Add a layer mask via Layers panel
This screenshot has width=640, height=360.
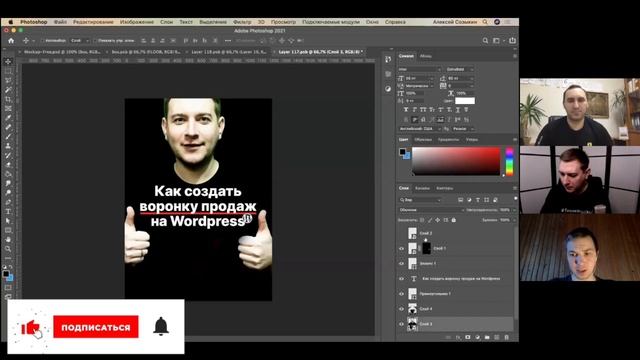pyautogui.click(x=468, y=338)
